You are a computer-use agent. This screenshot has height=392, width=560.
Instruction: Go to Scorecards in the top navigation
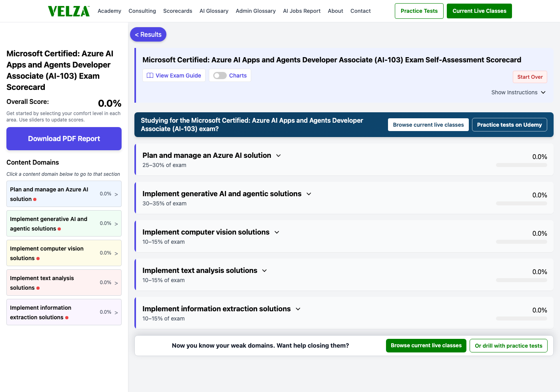point(178,11)
